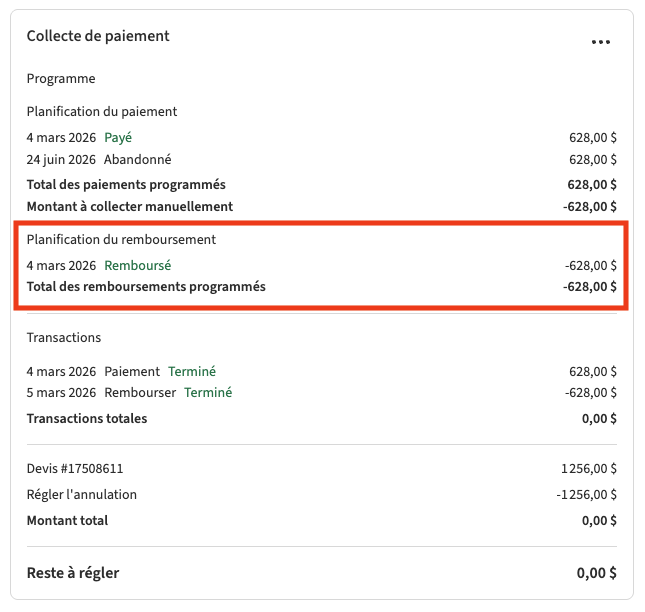The height and width of the screenshot is (612, 645).
Task: Click the green "Remboursé" status label
Action: pyautogui.click(x=138, y=266)
